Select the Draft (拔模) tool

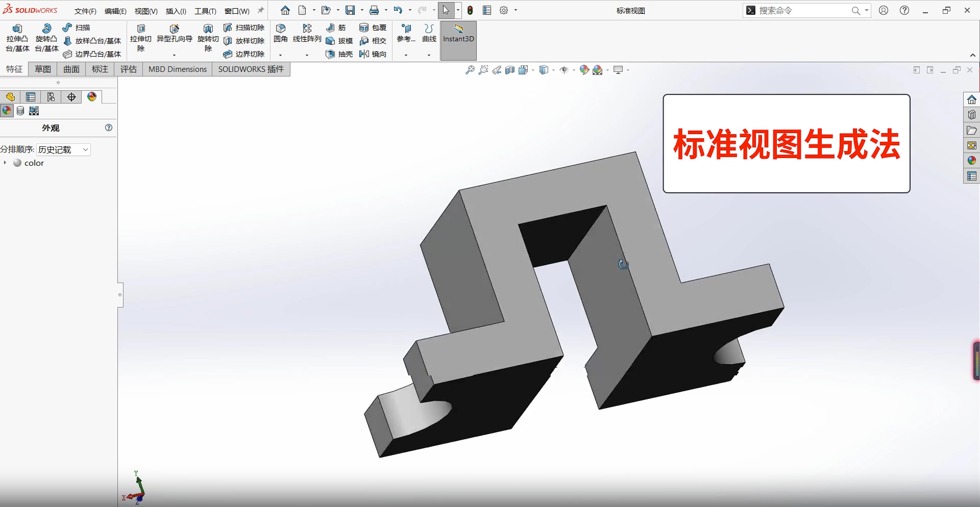339,41
